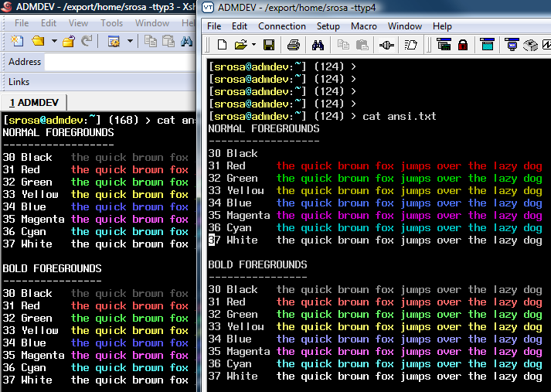The image size is (551, 392).
Task: Click the Links bar label
Action: [19, 81]
